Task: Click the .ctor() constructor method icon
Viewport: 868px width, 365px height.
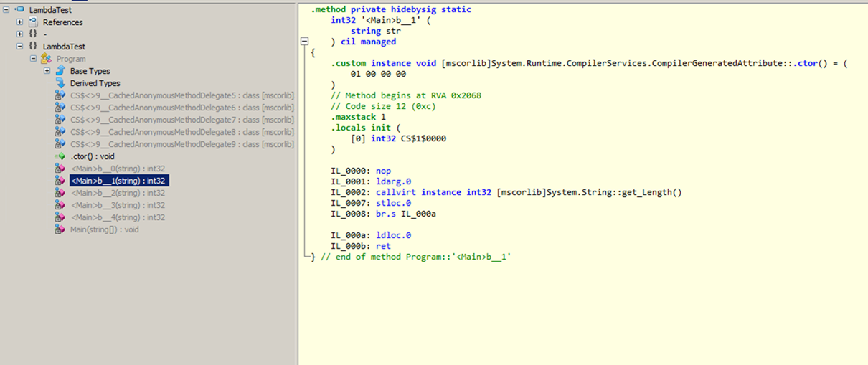Action: pos(60,156)
